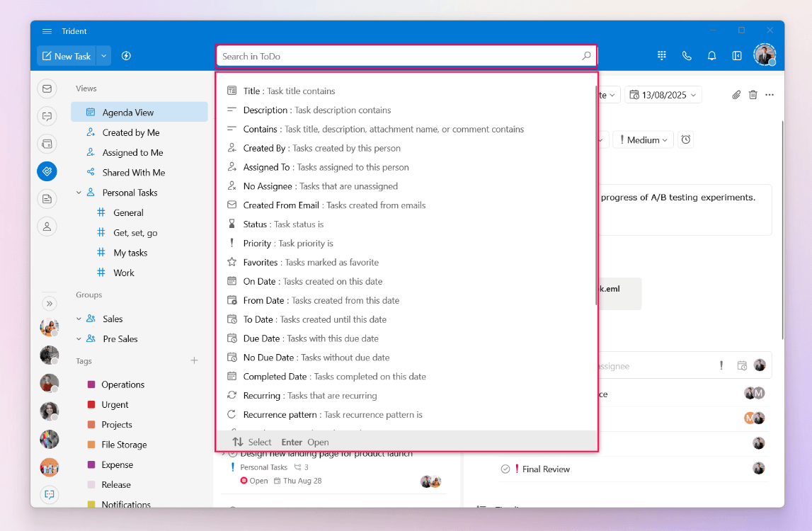The image size is (812, 531).
Task: Click the quick action lightning icon
Action: (126, 56)
